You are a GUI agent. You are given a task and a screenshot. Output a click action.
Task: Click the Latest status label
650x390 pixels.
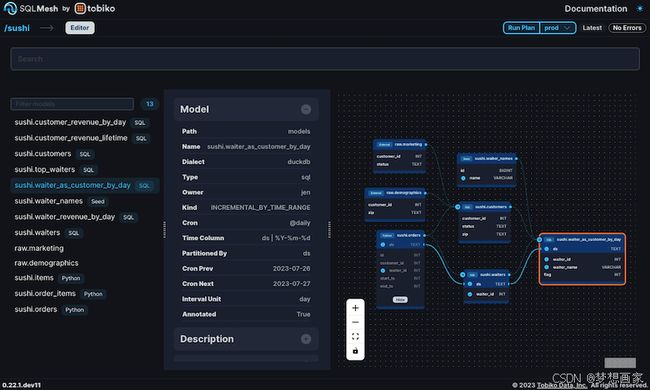[592, 28]
